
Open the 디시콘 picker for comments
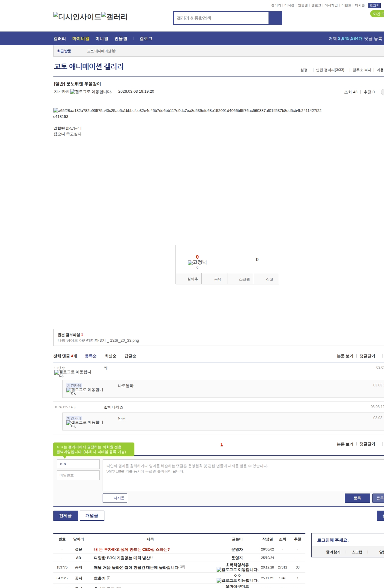[x=115, y=498]
